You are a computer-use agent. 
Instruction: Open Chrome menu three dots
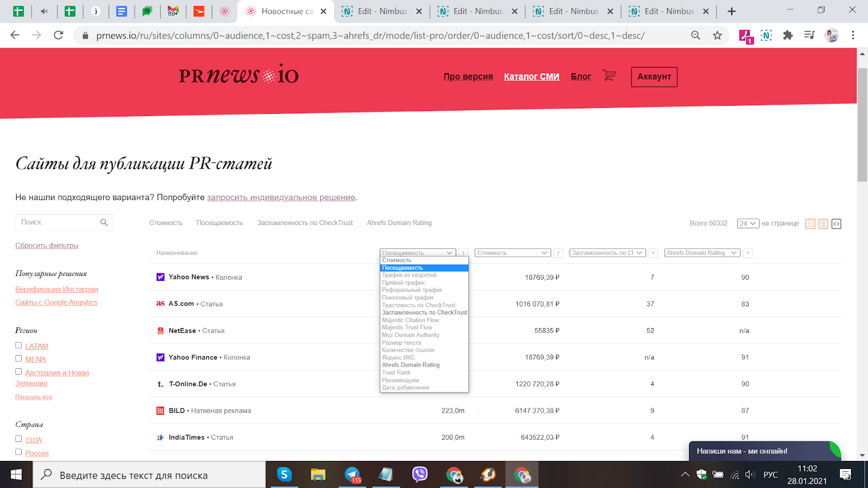click(853, 35)
